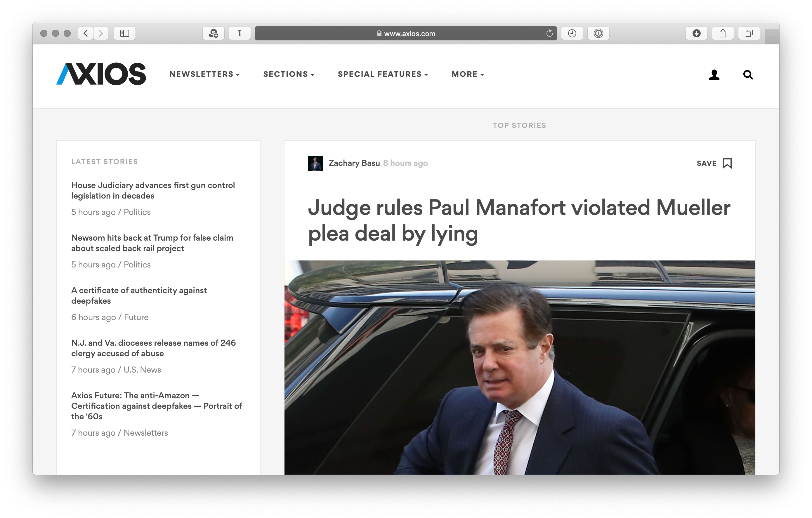
Task: Click the bookmark icon next to SAVE
Action: 727,164
